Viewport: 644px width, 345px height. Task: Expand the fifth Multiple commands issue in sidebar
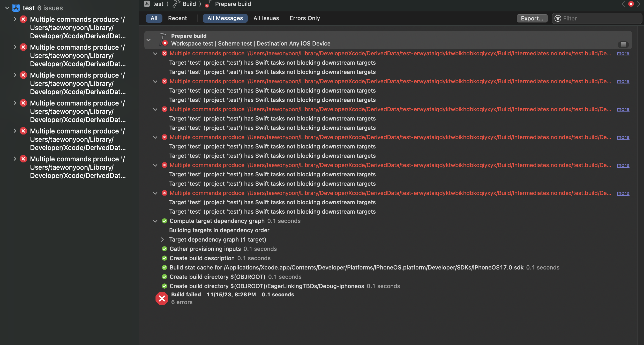[x=15, y=131]
